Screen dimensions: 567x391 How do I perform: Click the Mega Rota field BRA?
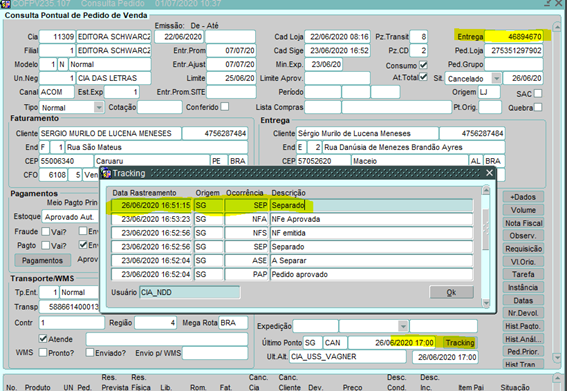(x=233, y=323)
